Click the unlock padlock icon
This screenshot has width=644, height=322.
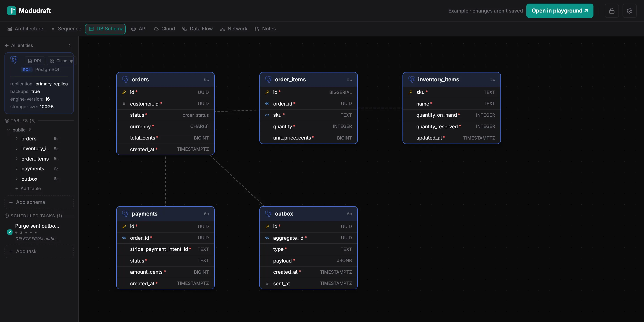click(612, 11)
